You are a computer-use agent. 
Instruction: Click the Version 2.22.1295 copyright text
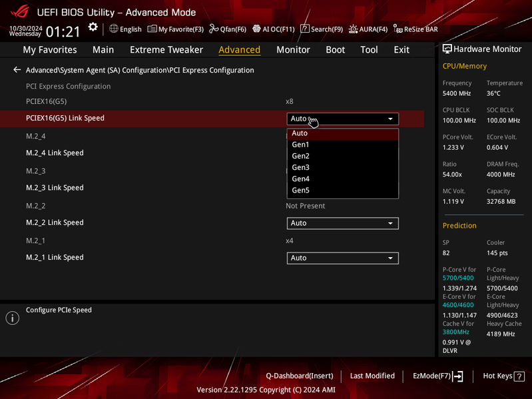[x=266, y=390]
